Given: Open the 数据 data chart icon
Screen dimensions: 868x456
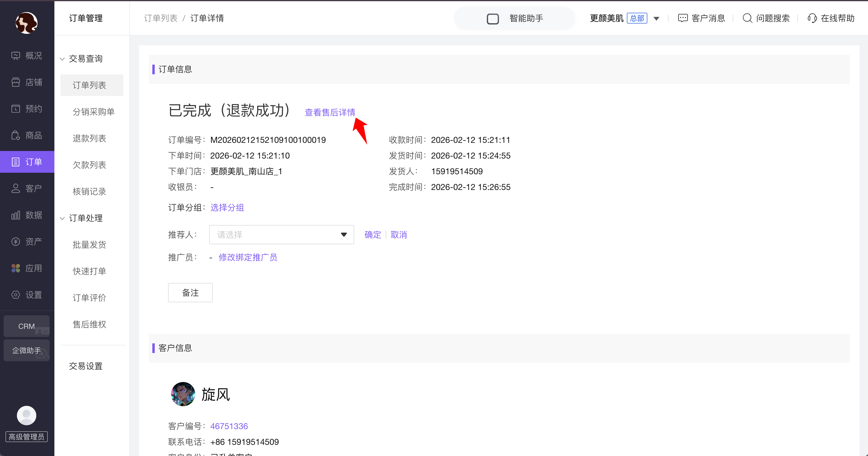Looking at the screenshot, I should pos(16,215).
